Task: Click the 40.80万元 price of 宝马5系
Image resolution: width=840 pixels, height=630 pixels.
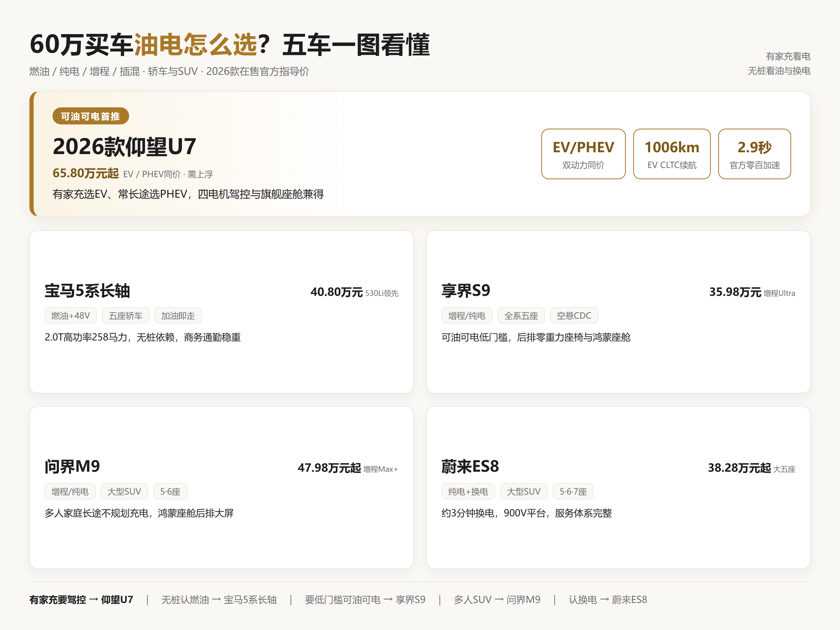Action: point(337,292)
